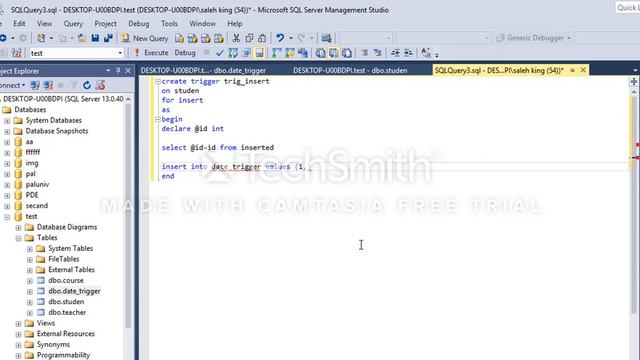Image resolution: width=640 pixels, height=360 pixels.
Task: Open the Undo history dropdown arrow
Action: (x=291, y=38)
